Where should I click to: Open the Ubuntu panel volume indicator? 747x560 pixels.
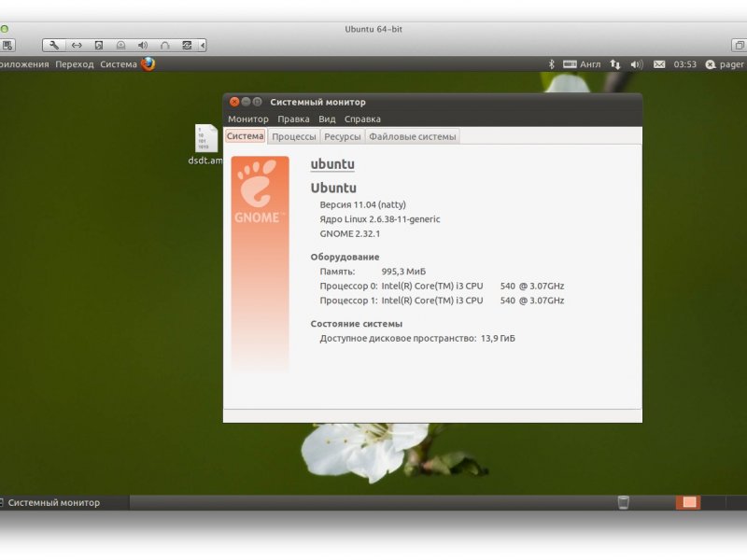637,64
